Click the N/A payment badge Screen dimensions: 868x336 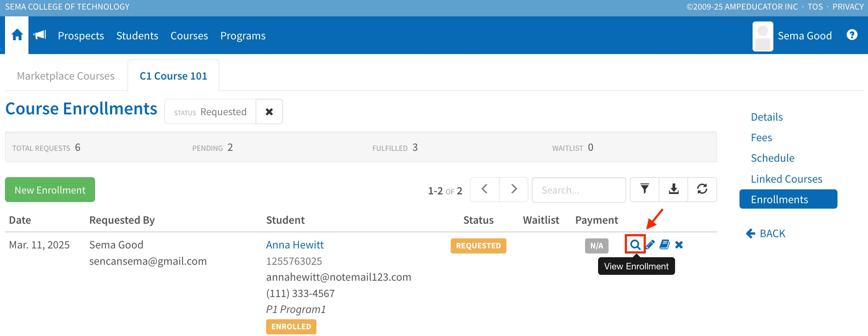(x=597, y=246)
